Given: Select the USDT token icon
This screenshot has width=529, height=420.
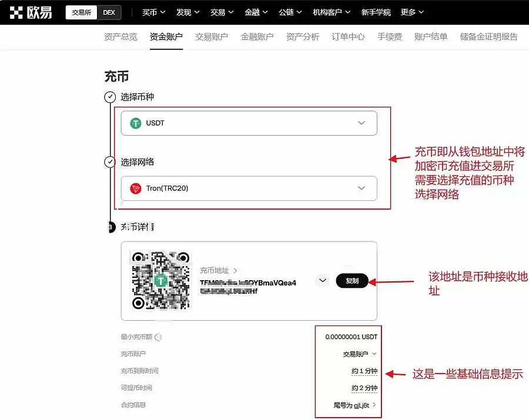Looking at the screenshot, I should [136, 123].
